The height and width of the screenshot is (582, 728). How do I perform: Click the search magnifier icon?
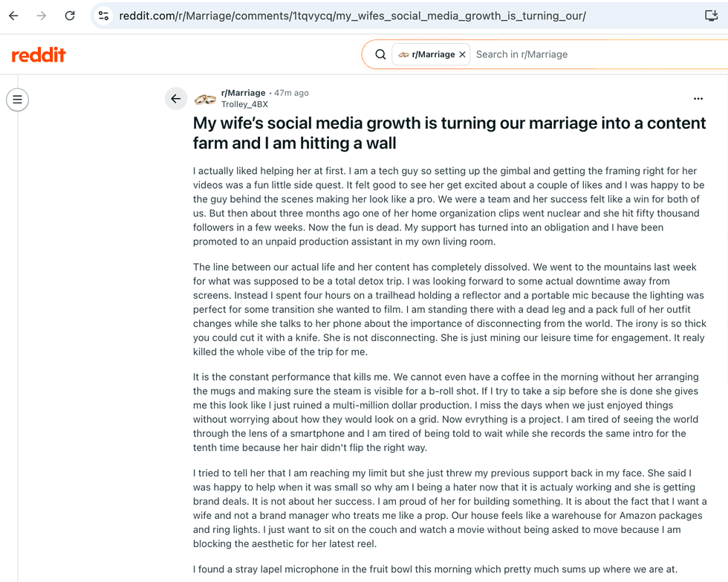coord(380,54)
